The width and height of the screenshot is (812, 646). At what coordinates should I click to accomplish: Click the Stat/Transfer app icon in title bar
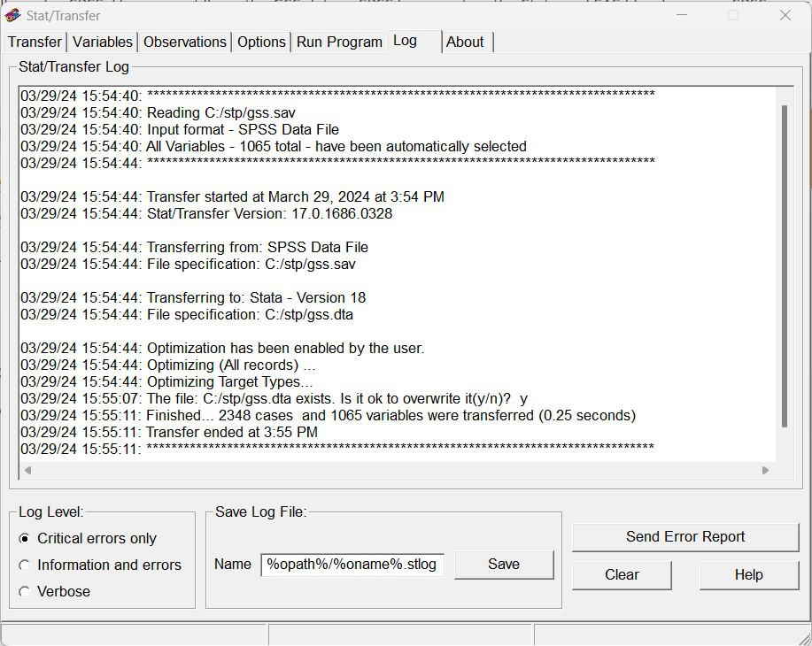[12, 16]
